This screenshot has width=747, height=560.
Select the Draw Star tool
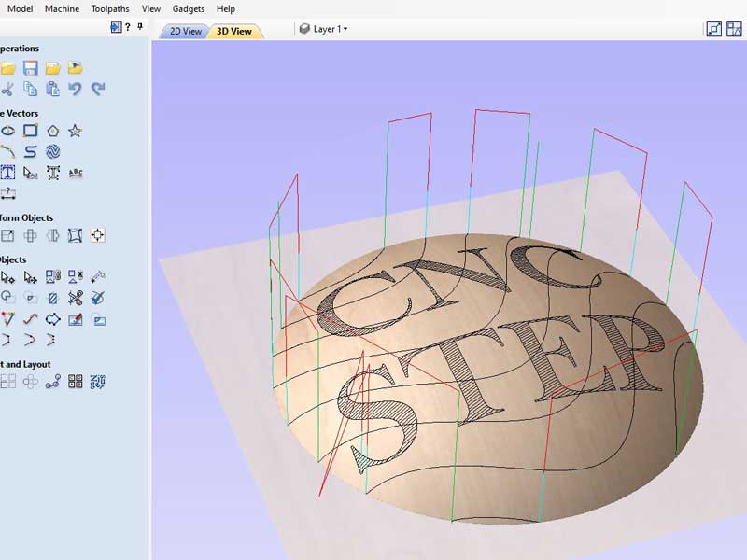pos(75,131)
